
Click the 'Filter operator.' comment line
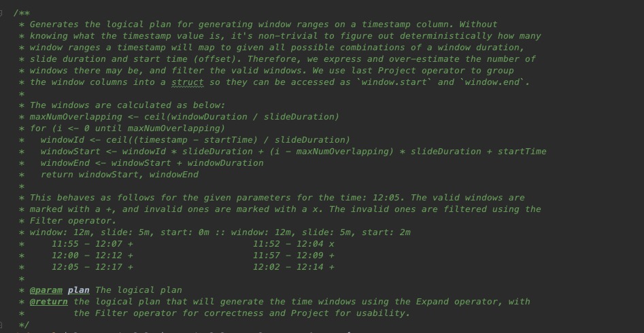tap(73, 221)
